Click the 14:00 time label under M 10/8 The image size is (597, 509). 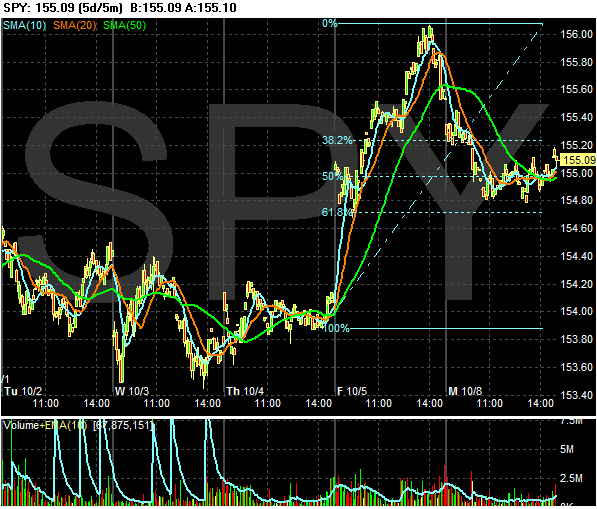pos(541,403)
